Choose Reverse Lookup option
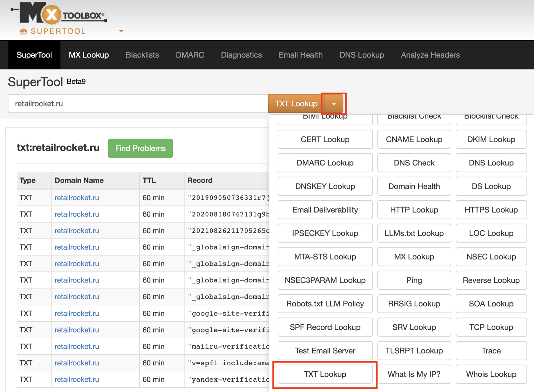This screenshot has height=392, width=534. pyautogui.click(x=491, y=280)
